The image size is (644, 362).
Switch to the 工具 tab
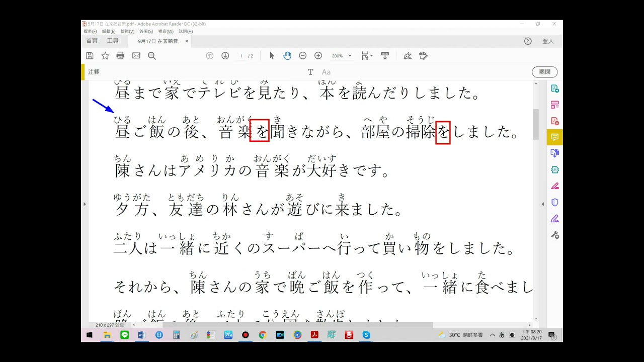tap(113, 41)
